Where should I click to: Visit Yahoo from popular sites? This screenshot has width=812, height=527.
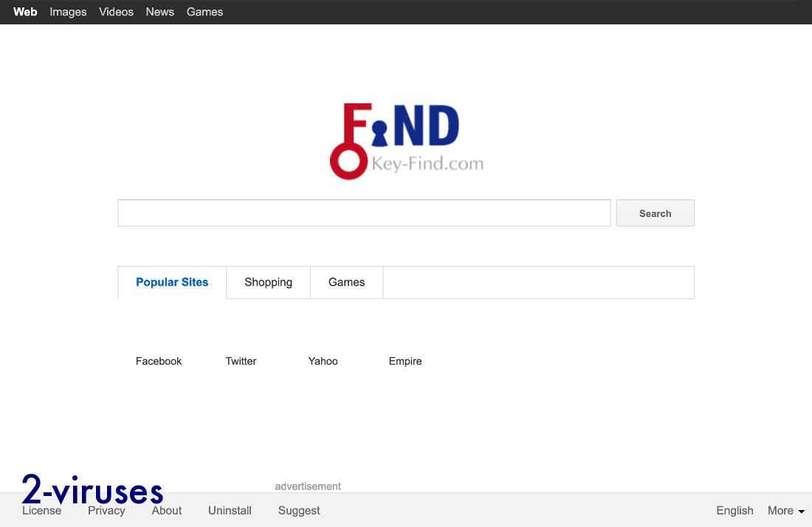tap(323, 361)
